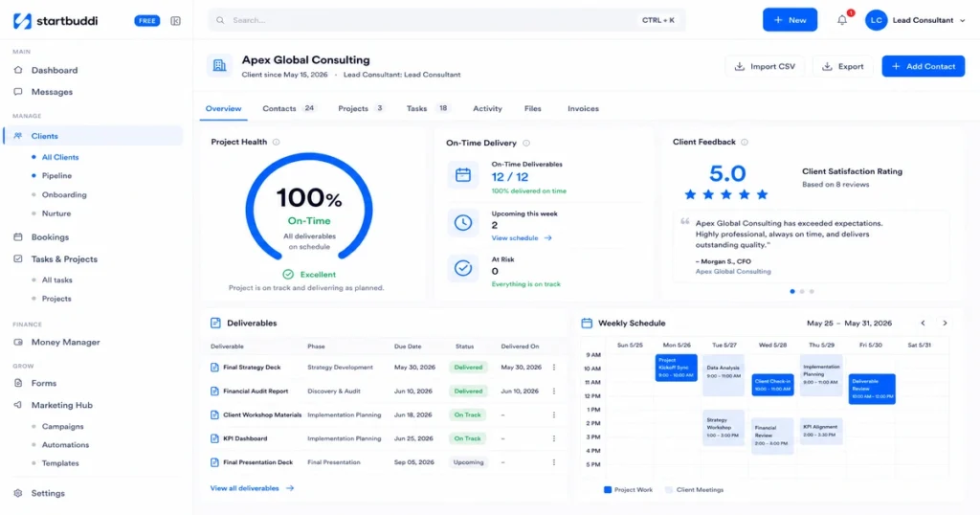Click the Import CSV button
Viewport: 980px width, 515px height.
[765, 66]
